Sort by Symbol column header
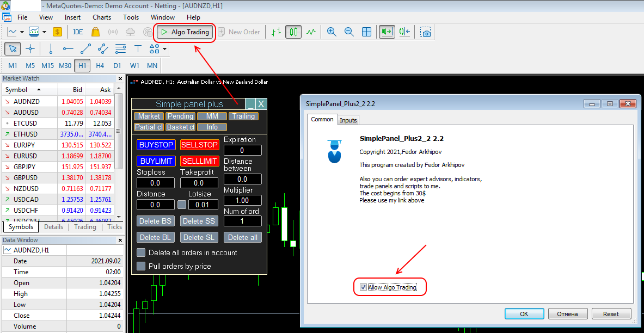The height and width of the screenshot is (333, 644). tap(29, 89)
